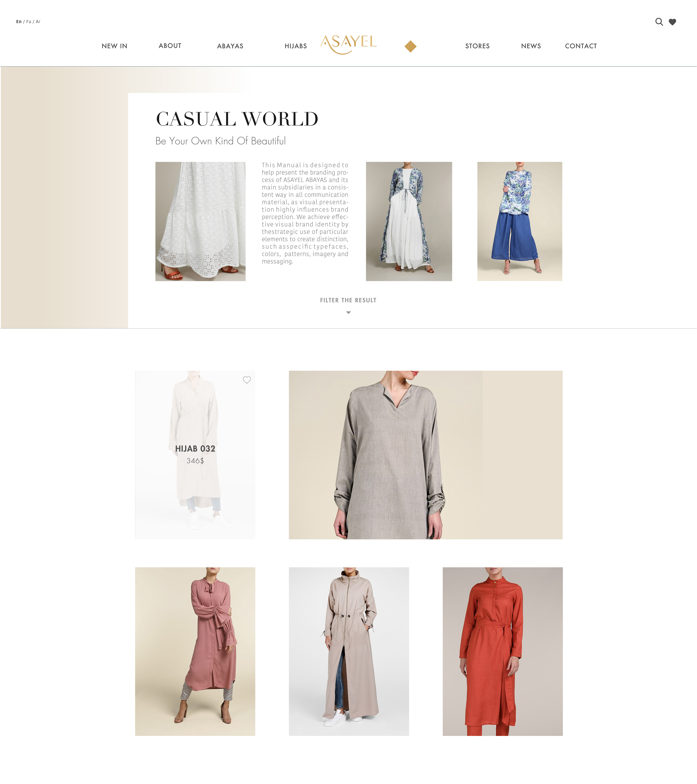Go to NEW IN section
The image size is (697, 784).
click(114, 46)
